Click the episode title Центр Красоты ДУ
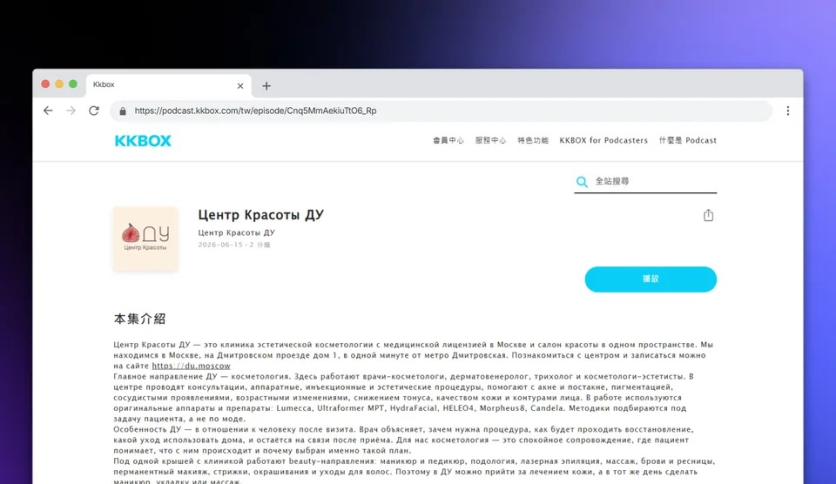 (261, 215)
